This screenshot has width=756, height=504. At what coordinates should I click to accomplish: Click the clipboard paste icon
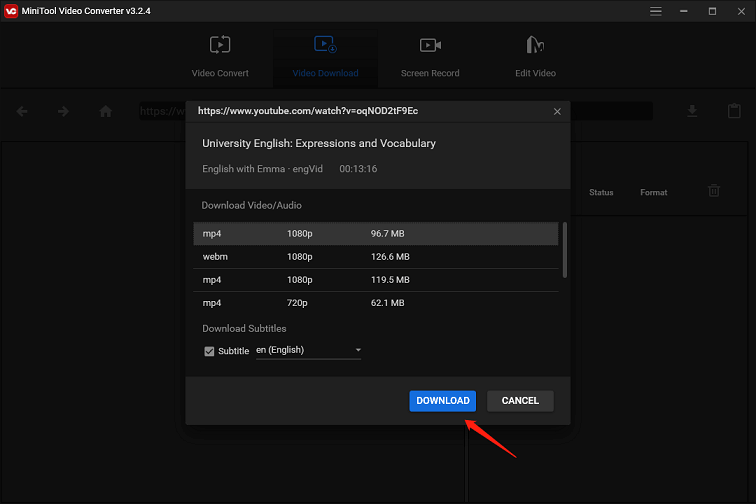(734, 111)
